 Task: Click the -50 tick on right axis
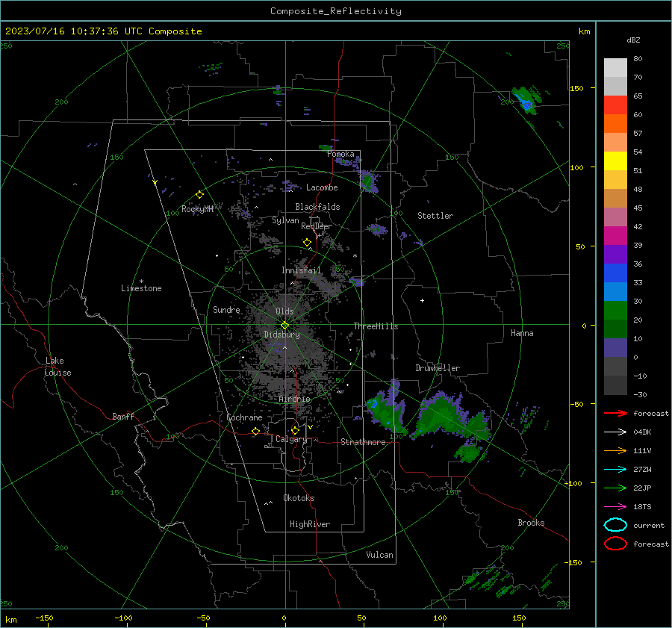click(x=578, y=404)
